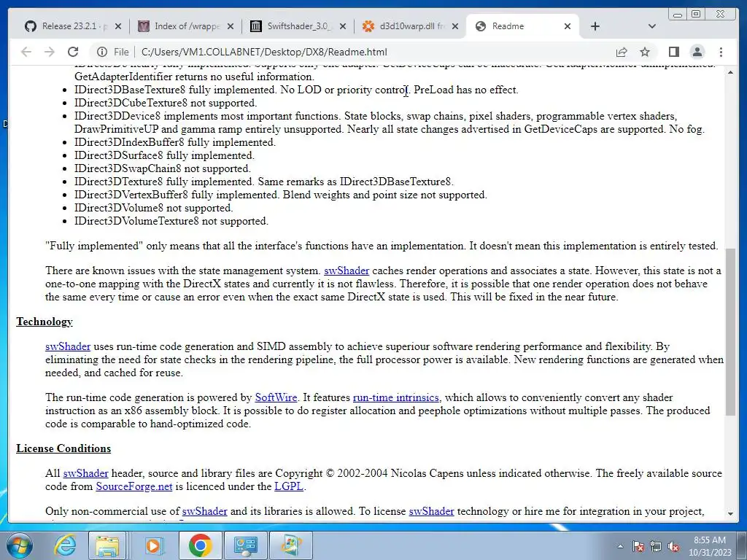Open the Control Panel taskbar item
This screenshot has width=747, height=560.
tap(245, 545)
